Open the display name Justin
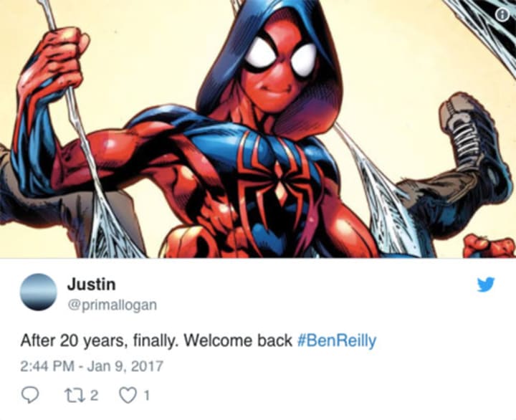The width and height of the screenshot is (516, 420). tap(92, 285)
